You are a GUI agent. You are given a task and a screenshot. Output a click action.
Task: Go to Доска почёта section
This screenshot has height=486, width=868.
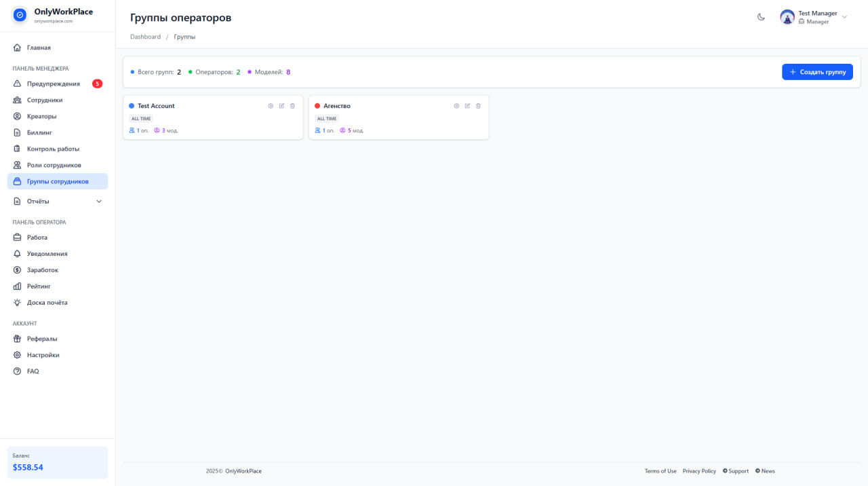click(x=48, y=302)
